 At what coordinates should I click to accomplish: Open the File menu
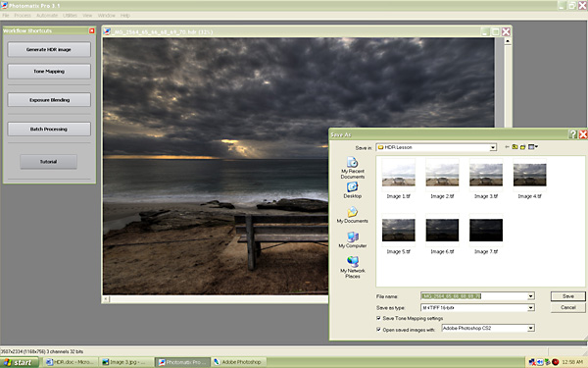tap(6, 16)
